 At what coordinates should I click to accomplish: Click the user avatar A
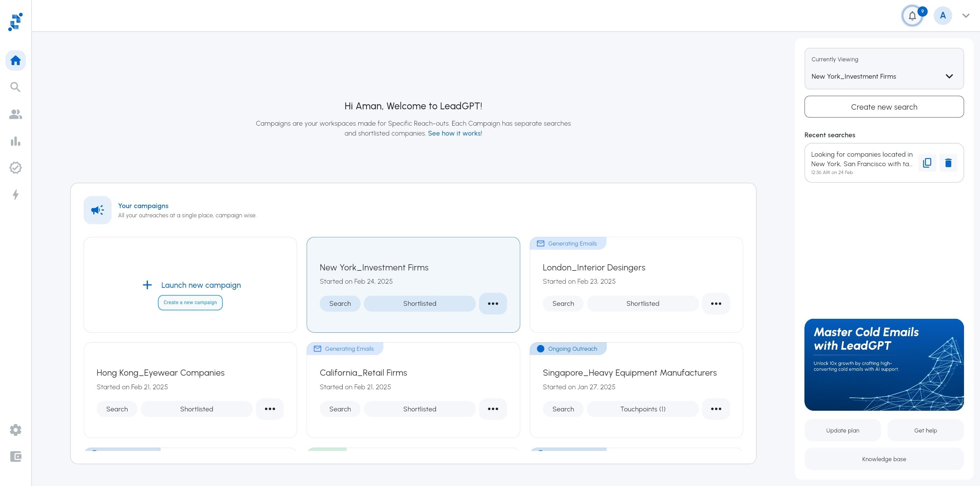943,16
